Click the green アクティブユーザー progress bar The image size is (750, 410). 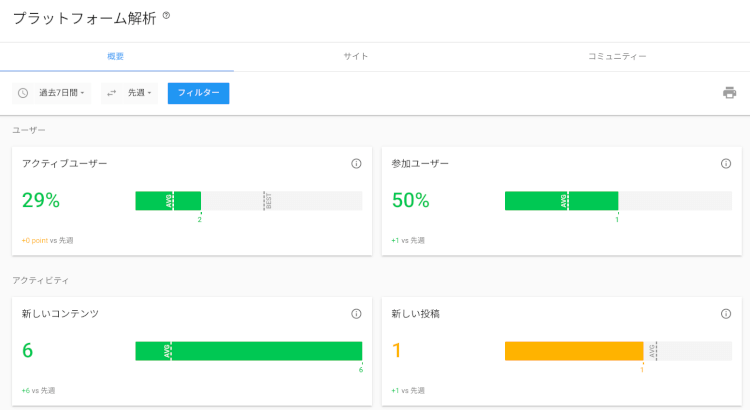(168, 201)
